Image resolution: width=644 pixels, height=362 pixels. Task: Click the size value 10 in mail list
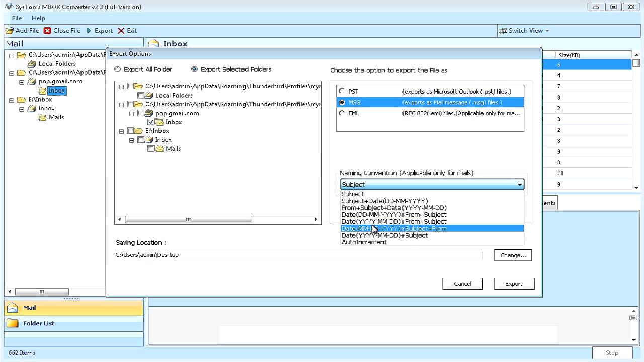pos(560,173)
